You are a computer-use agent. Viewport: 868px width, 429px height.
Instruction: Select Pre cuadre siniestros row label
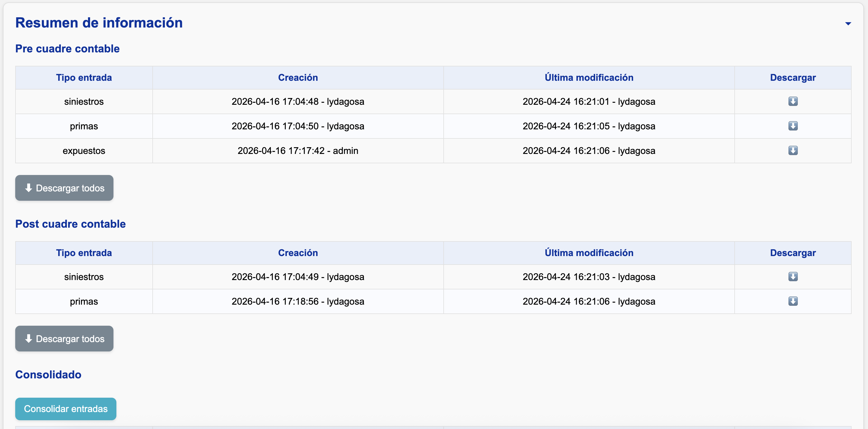[84, 102]
